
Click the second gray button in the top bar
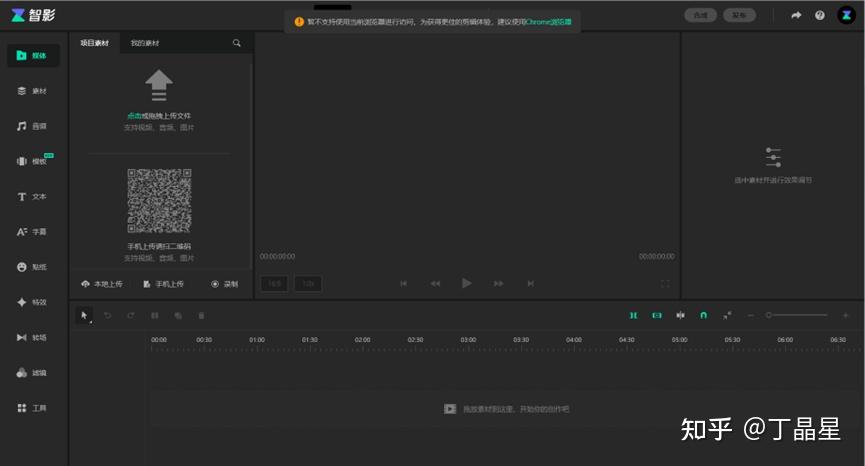[739, 15]
